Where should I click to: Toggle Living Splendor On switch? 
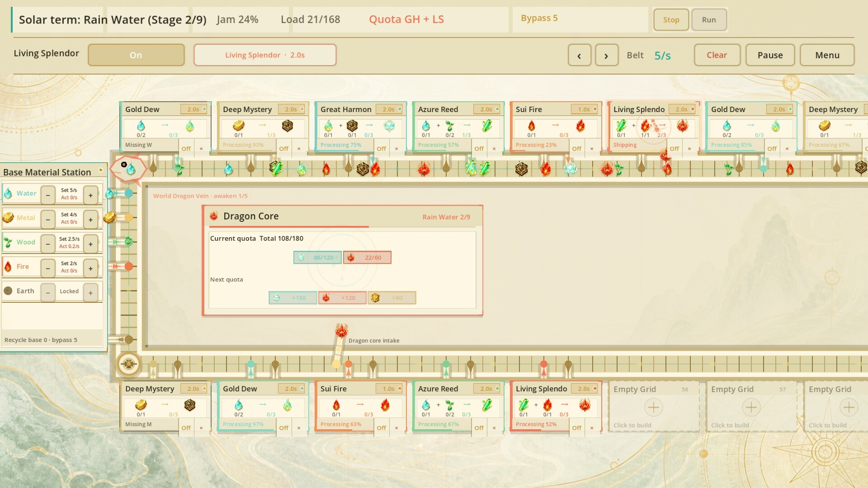tap(136, 55)
